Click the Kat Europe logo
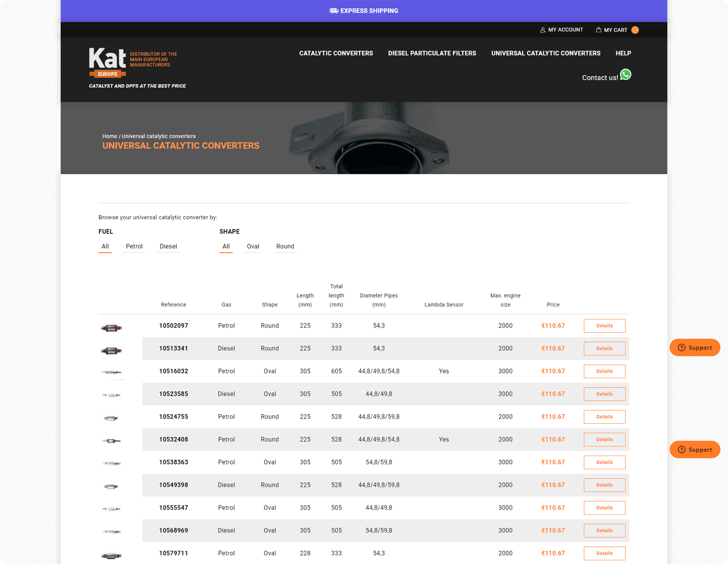 pos(107,61)
